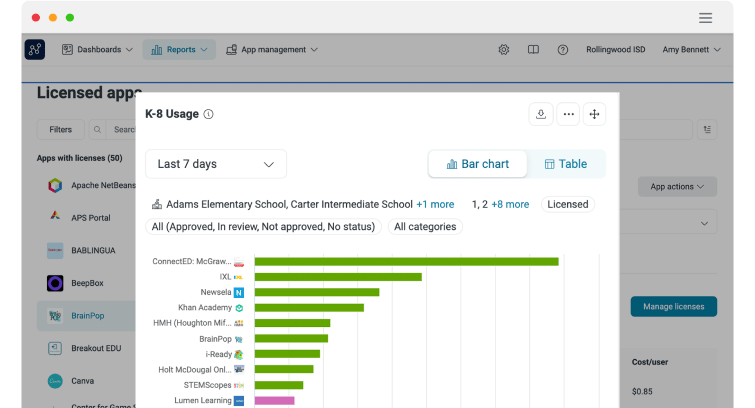Expand the App management menu
Screen dimensions: 755x408
pyautogui.click(x=272, y=50)
